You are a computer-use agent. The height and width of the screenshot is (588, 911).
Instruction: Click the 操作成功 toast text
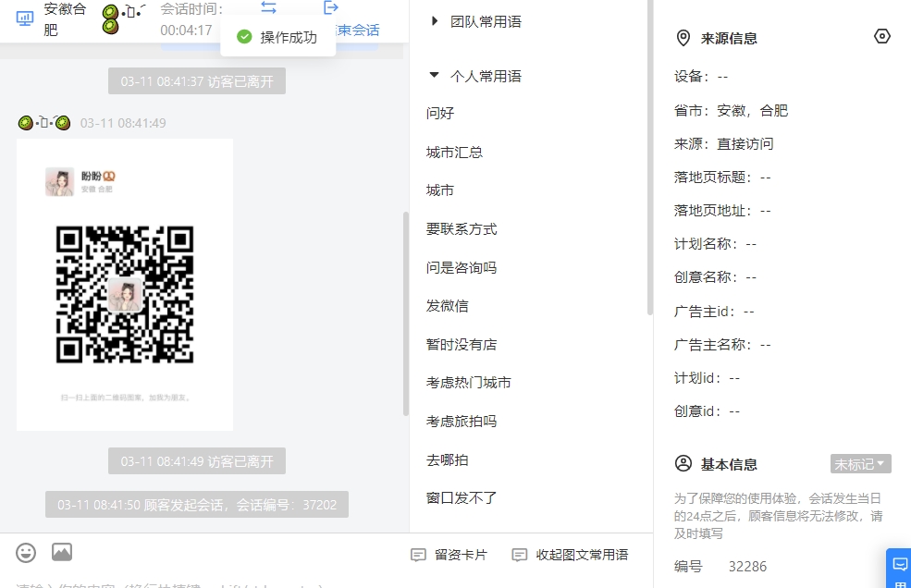pos(289,38)
